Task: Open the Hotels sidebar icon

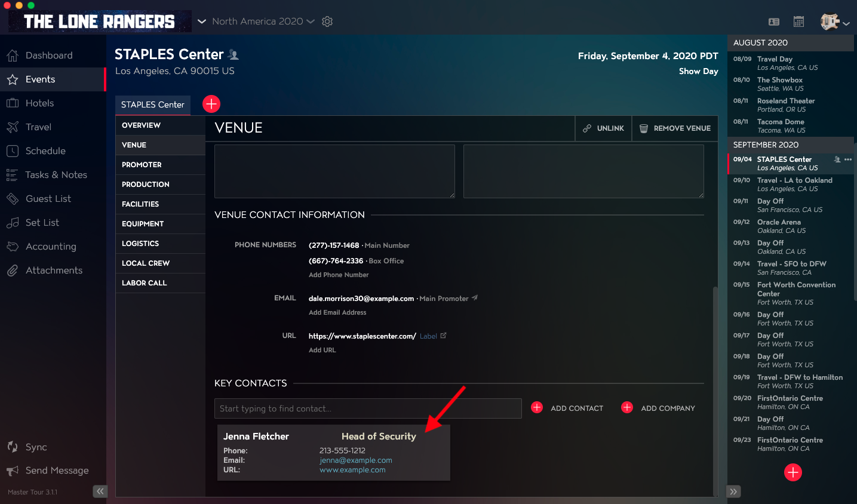Action: pyautogui.click(x=13, y=103)
